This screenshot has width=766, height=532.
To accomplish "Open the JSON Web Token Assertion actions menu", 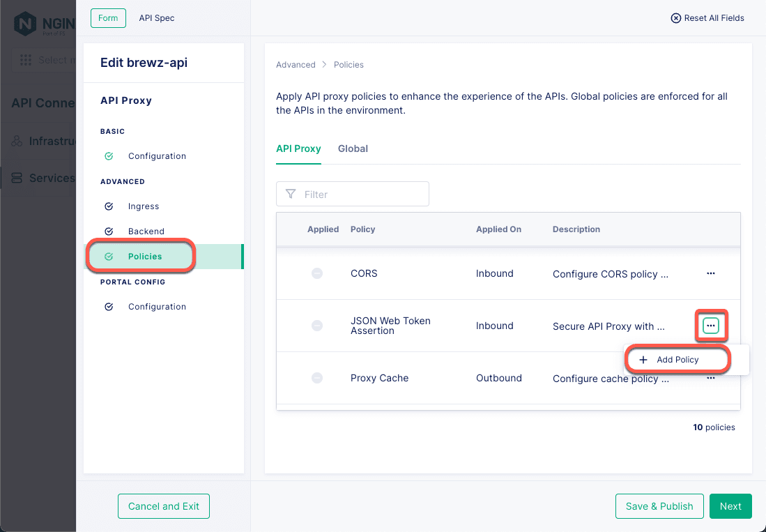I will [x=710, y=326].
